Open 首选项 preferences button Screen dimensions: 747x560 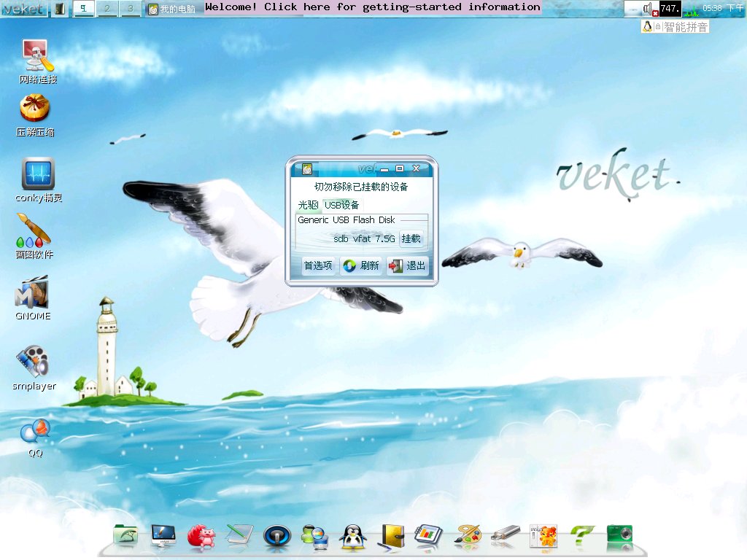[318, 265]
